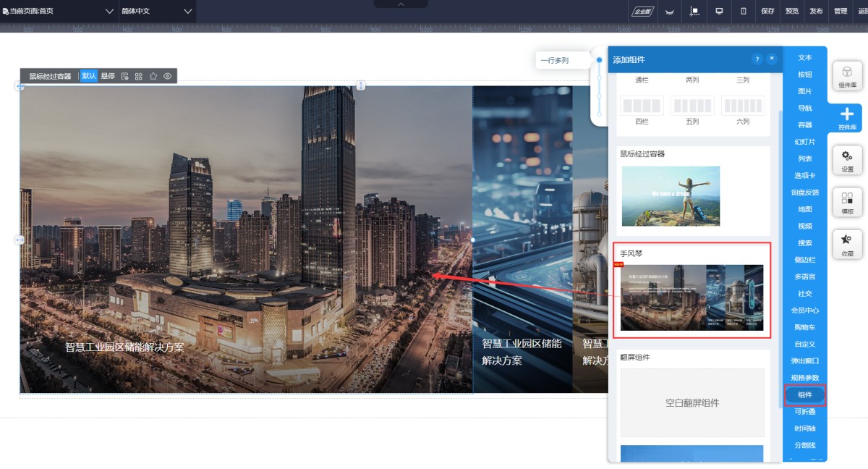Screen dimensions: 868x469
Task: Select 多语言 in the widget category list
Action: tap(805, 277)
